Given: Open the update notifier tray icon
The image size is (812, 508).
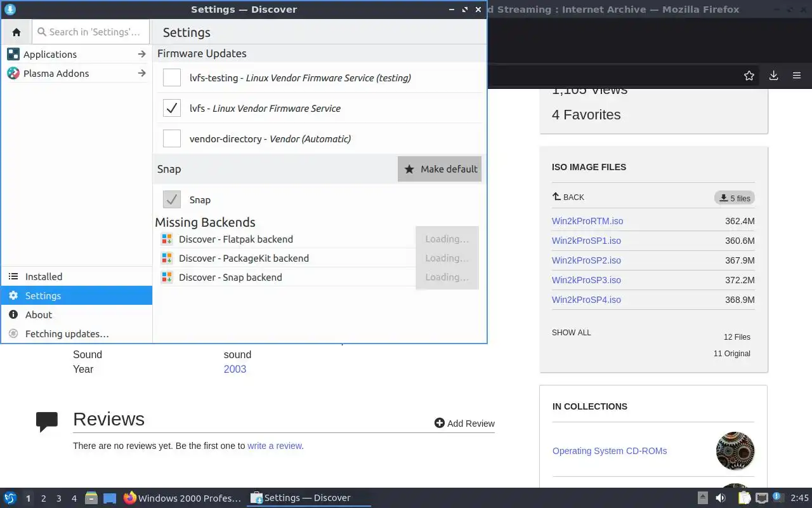Looking at the screenshot, I should [778, 497].
